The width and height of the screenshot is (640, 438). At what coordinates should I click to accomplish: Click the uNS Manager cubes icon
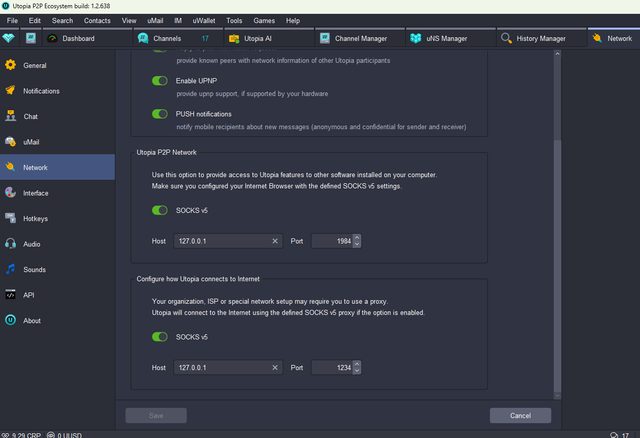[x=416, y=38]
